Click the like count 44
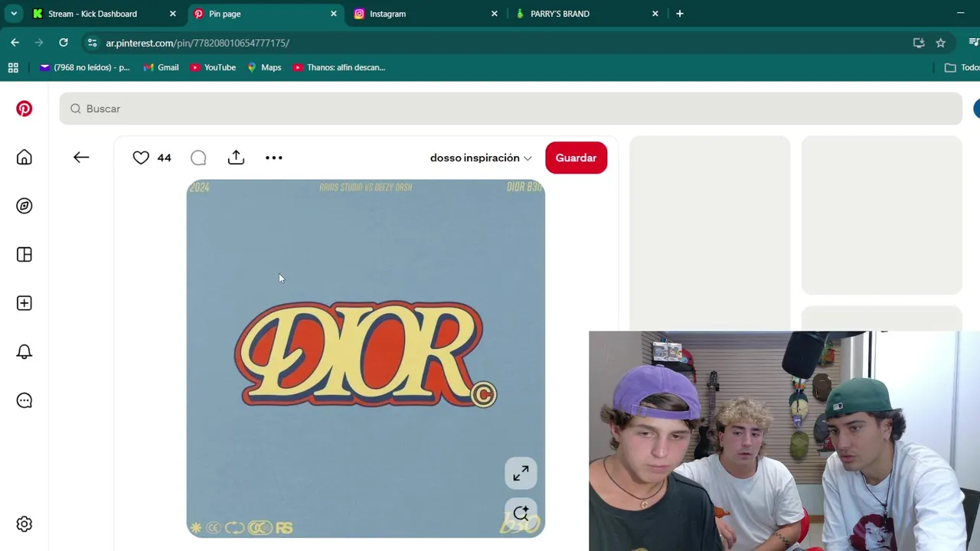 tap(164, 158)
